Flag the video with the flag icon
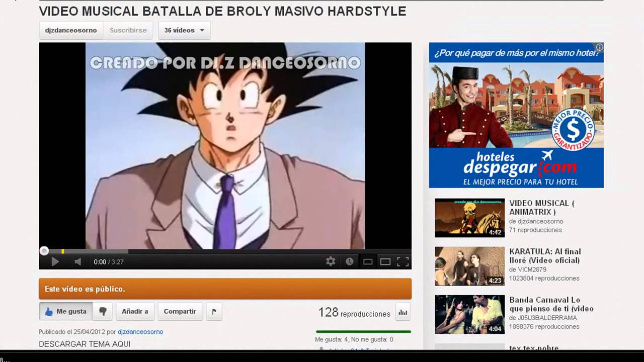 click(214, 311)
